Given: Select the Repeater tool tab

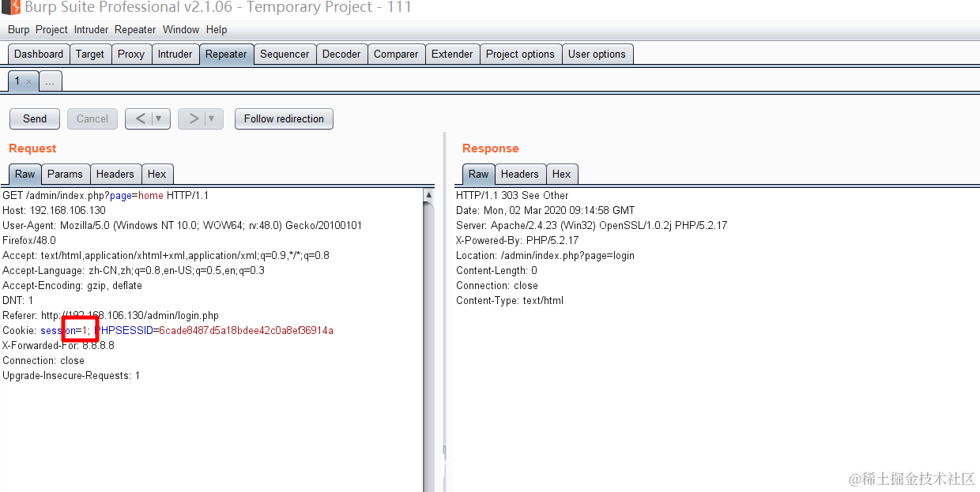Looking at the screenshot, I should tap(226, 54).
